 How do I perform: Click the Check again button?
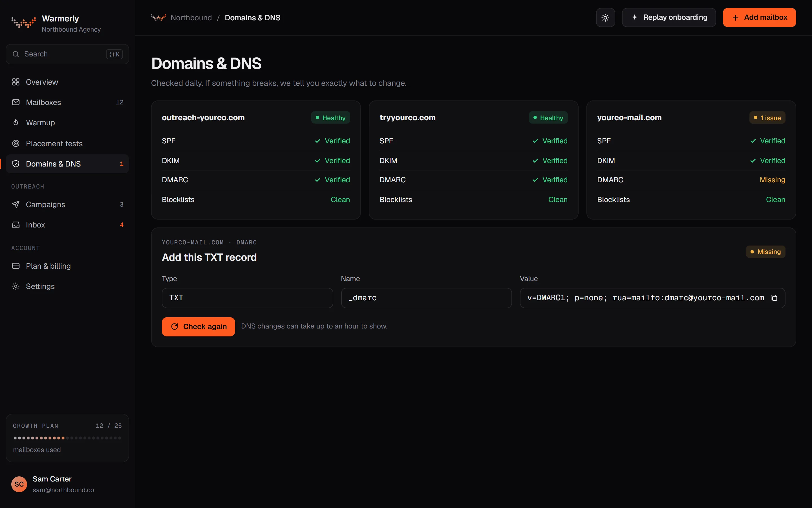click(198, 327)
